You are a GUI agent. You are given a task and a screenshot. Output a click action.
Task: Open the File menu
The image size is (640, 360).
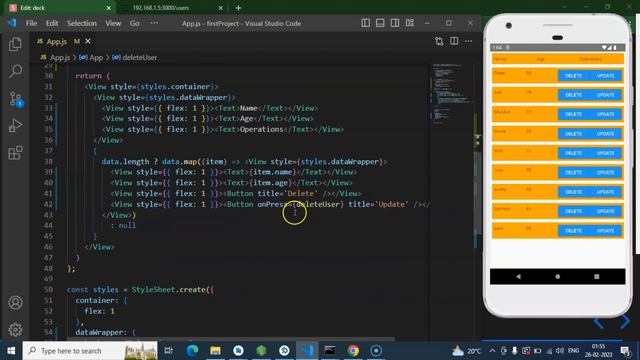(31, 23)
